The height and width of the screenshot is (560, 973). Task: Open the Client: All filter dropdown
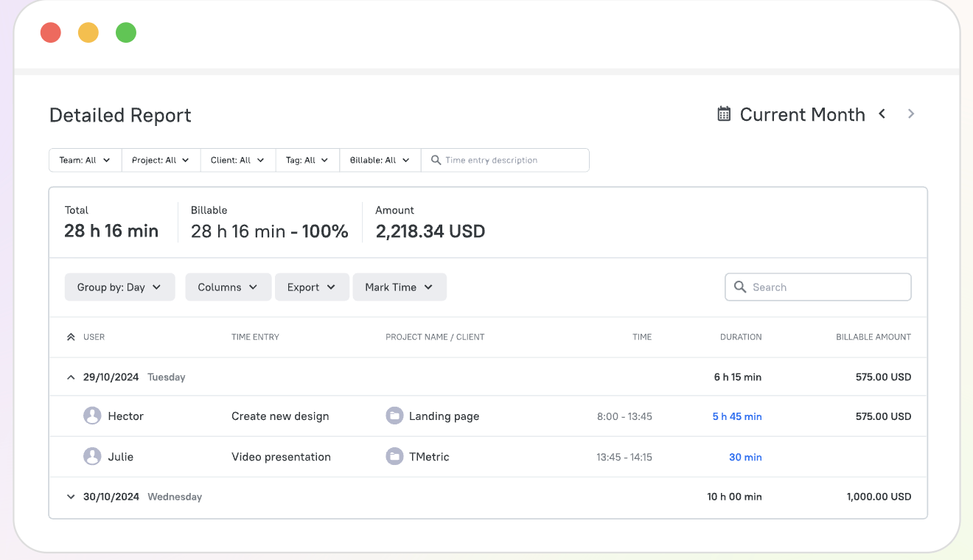(x=238, y=160)
